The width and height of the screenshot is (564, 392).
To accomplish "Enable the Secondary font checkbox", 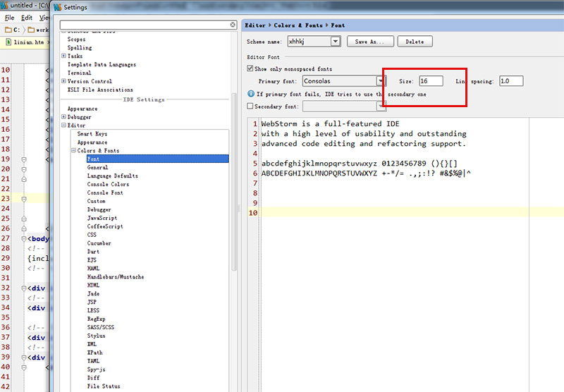I will tap(250, 106).
